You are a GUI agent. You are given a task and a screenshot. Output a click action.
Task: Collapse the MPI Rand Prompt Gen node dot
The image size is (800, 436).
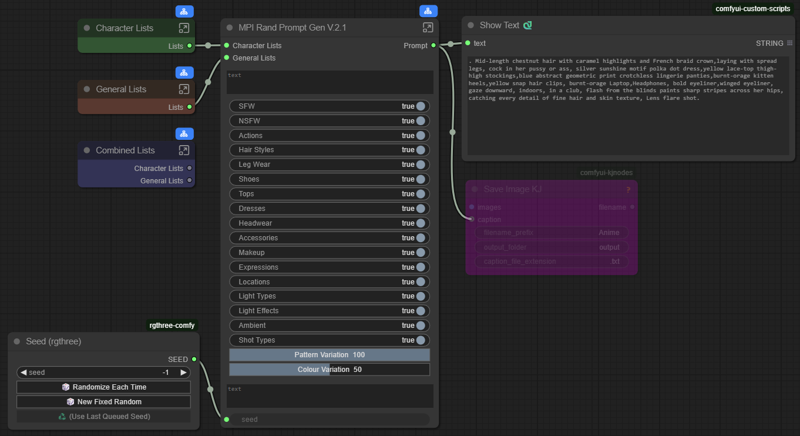pos(229,28)
